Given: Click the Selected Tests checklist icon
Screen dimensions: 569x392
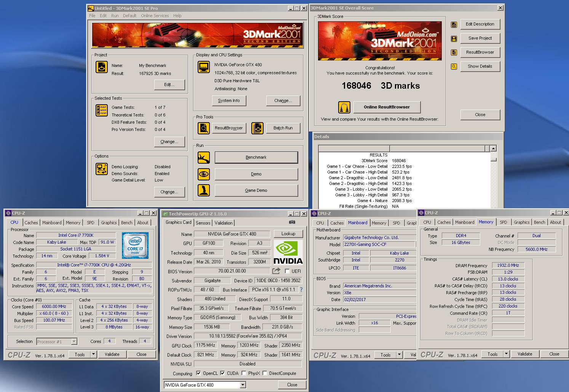Looking at the screenshot, I should click(101, 110).
